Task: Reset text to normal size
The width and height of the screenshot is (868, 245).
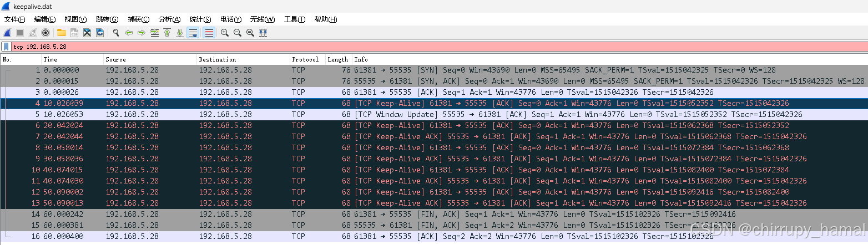Action: tap(250, 33)
